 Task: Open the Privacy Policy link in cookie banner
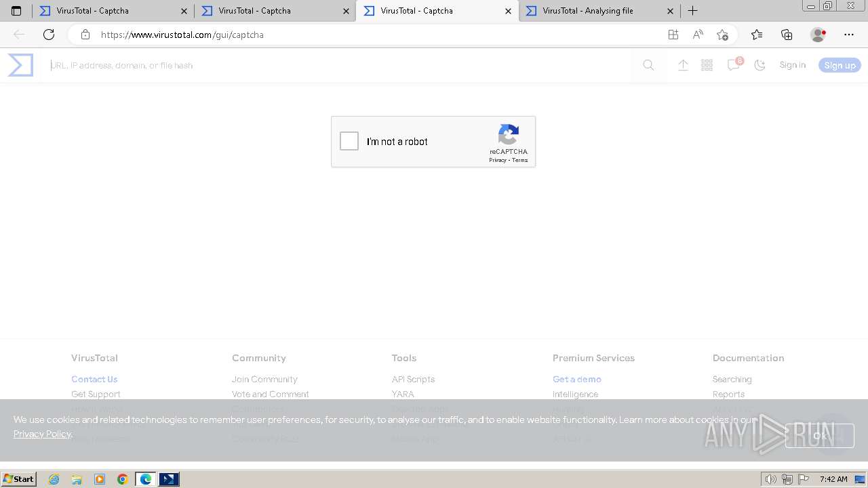(x=42, y=434)
